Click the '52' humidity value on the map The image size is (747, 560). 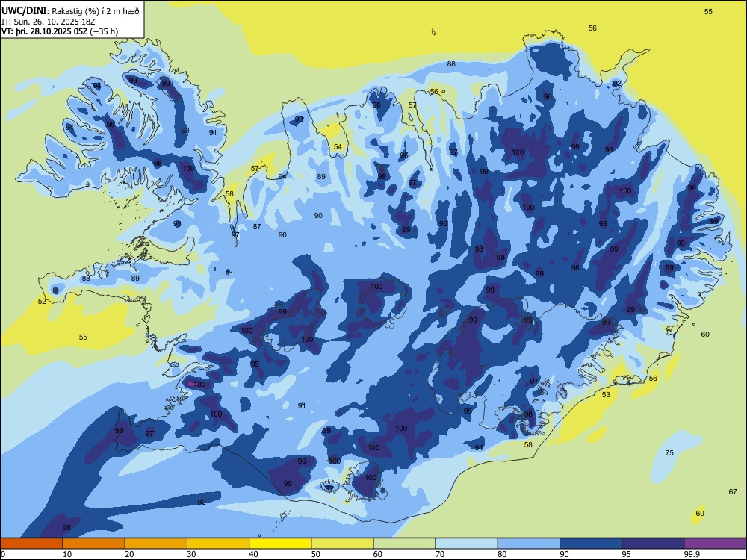(x=42, y=302)
